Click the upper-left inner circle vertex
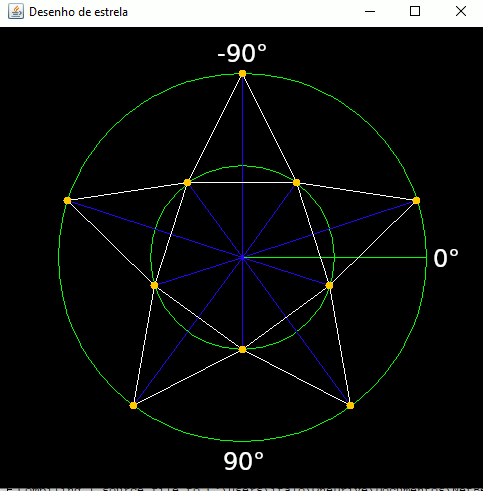This screenshot has width=483, height=491. point(187,182)
